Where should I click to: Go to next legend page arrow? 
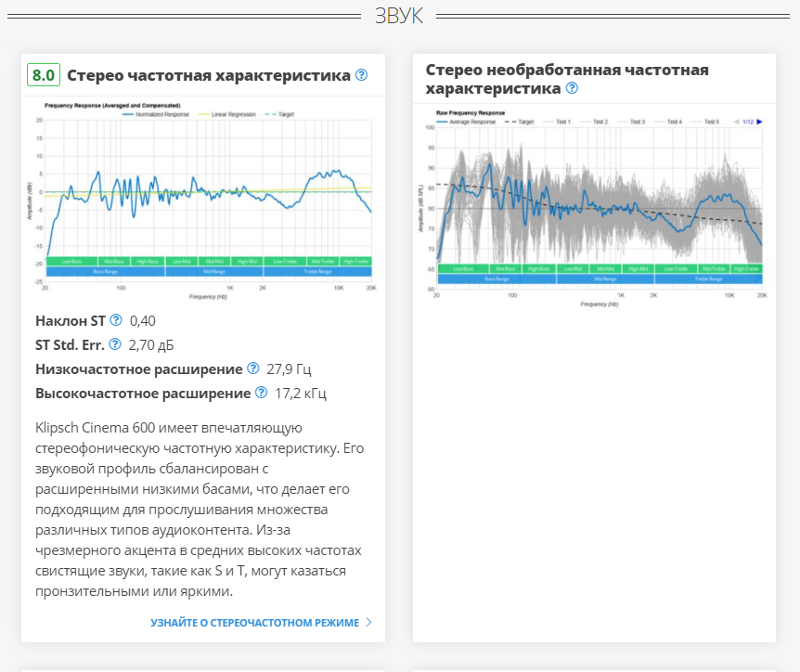point(759,122)
